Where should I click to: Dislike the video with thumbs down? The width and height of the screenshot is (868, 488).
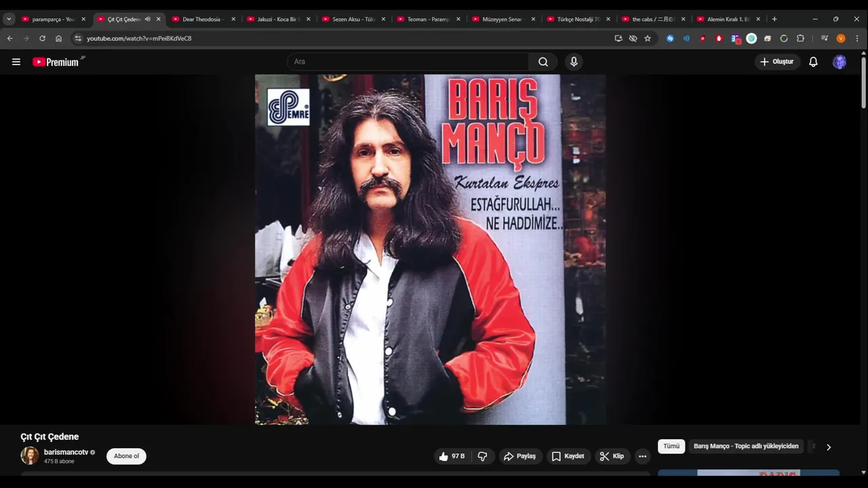[483, 456]
